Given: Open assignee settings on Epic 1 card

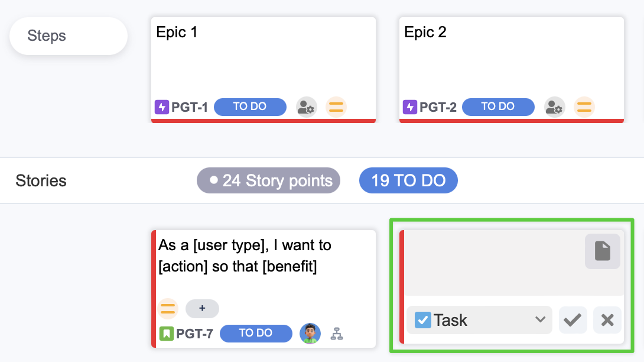Looking at the screenshot, I should [306, 107].
